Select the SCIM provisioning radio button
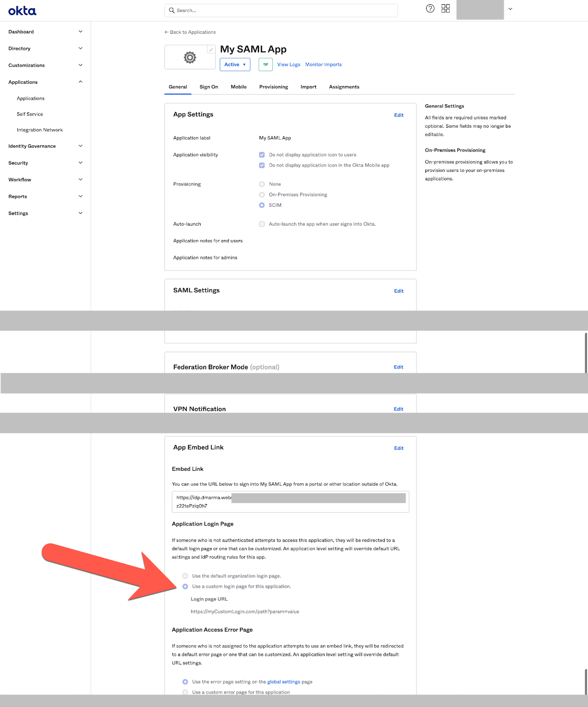 pos(262,205)
